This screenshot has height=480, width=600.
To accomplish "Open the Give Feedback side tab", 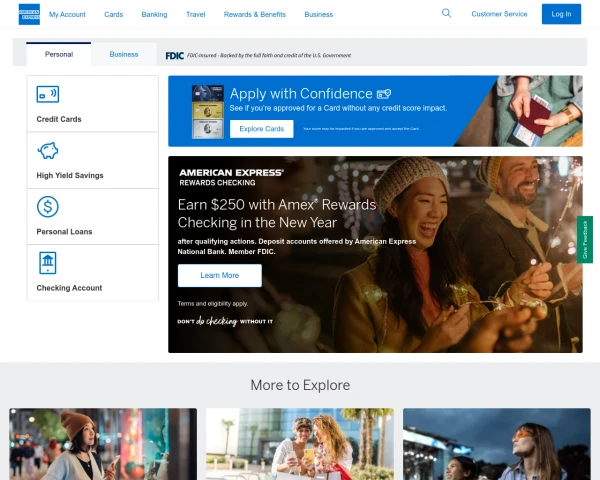I will (x=585, y=240).
